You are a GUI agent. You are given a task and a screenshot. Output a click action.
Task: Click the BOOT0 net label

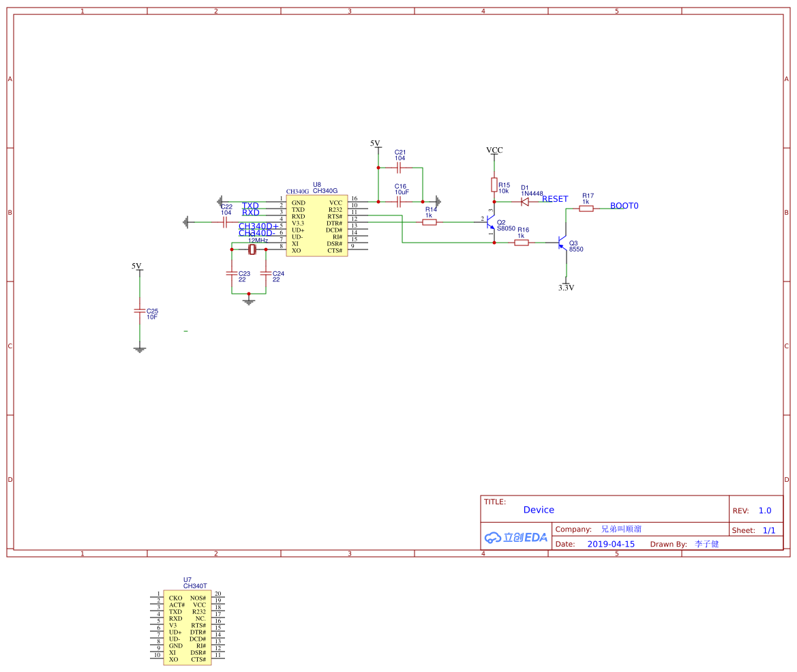(x=624, y=206)
